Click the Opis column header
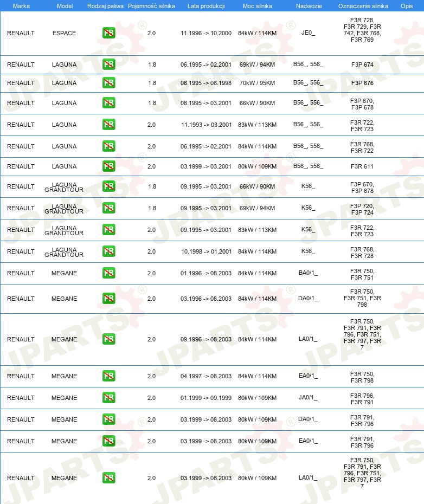The width and height of the screenshot is (424, 504). pos(407,6)
